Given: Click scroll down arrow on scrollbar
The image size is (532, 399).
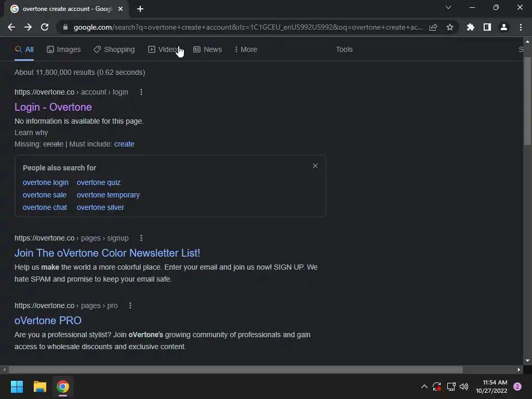Looking at the screenshot, I should click(527, 361).
